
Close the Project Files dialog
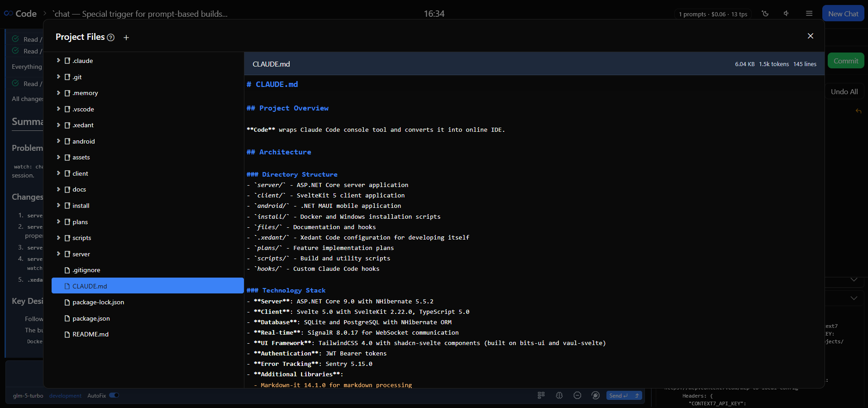point(811,36)
